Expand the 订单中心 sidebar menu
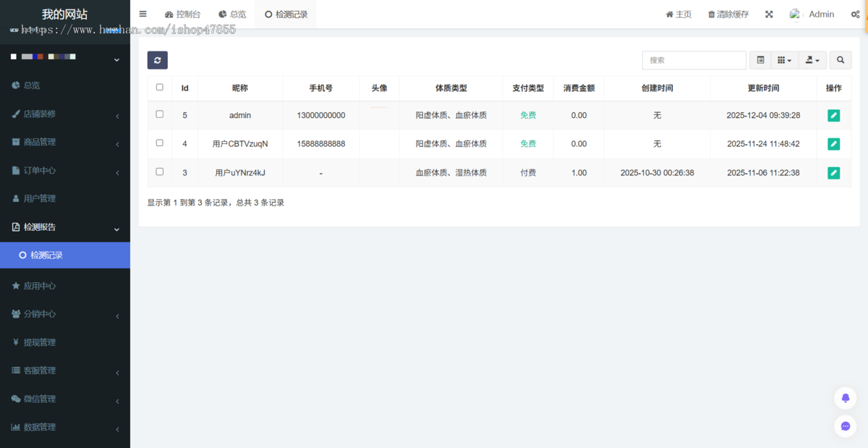Viewport: 868px width, 448px height. tap(65, 171)
